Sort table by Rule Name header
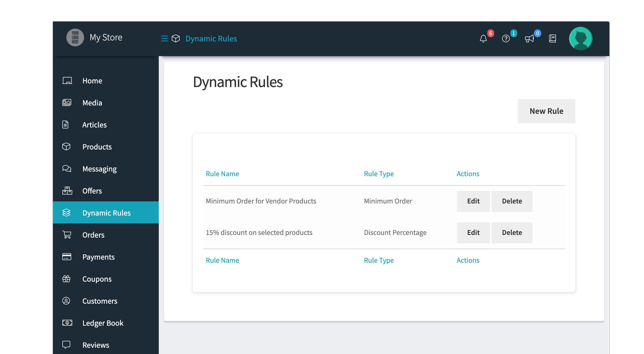The width and height of the screenshot is (644, 354). [x=222, y=174]
